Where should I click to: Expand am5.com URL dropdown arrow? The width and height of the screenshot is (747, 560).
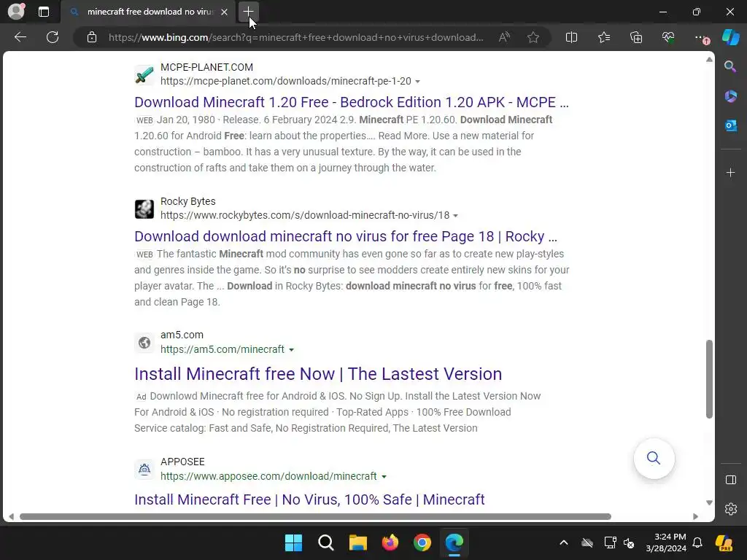click(x=291, y=349)
